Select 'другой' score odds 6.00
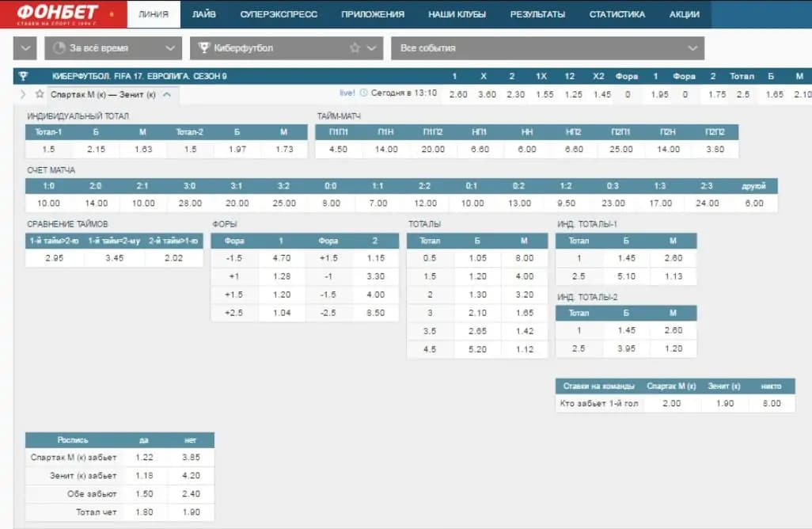This screenshot has height=529, width=812. click(x=754, y=203)
